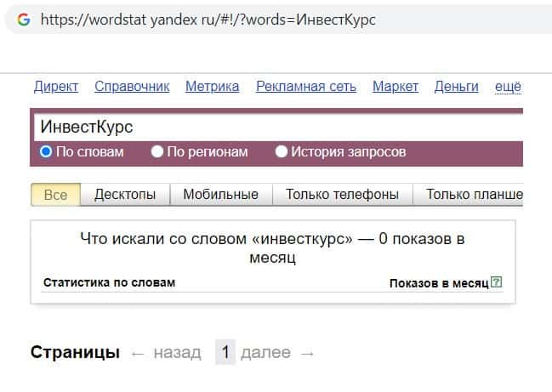Switch to the Все tab
This screenshot has width=552, height=392.
(55, 195)
